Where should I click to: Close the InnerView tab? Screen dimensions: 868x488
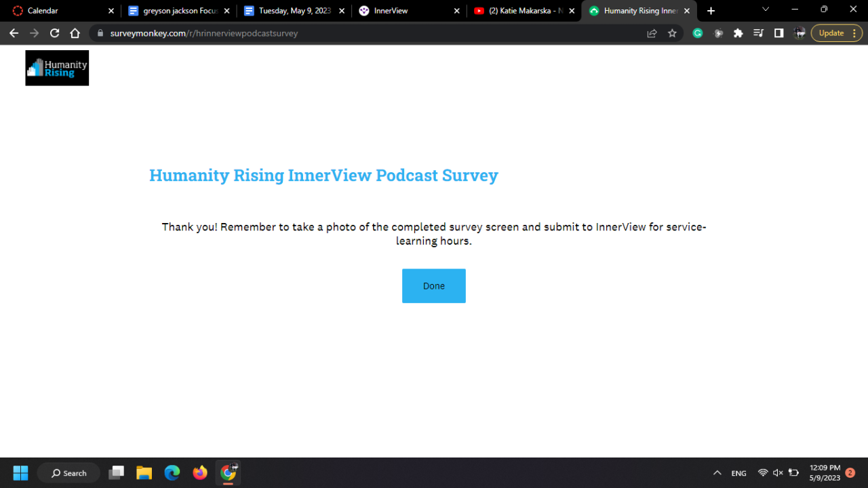click(x=457, y=11)
